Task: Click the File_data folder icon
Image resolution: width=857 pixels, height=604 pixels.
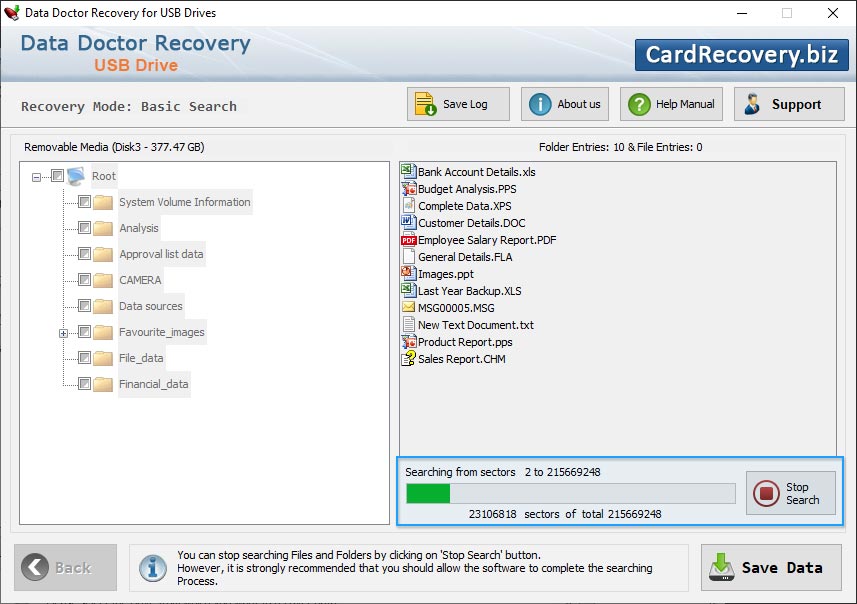Action: coord(103,358)
